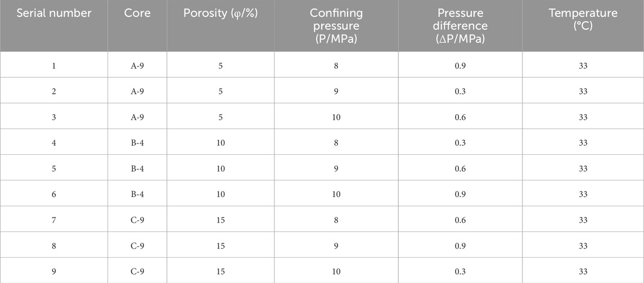Click pressure difference 0.6 in row 7

pyautogui.click(x=460, y=220)
